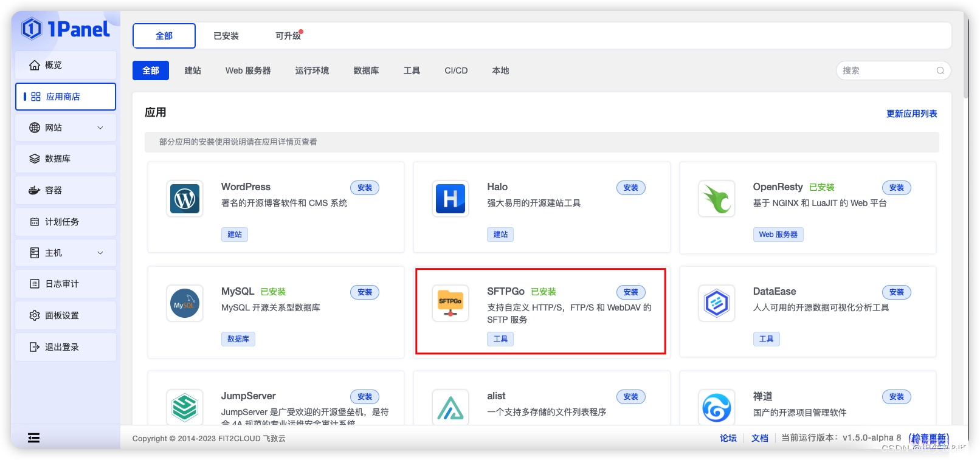Open 论坛 link in footer

[728, 438]
